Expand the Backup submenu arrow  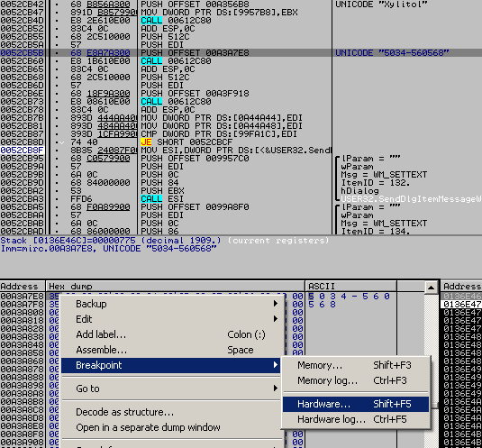click(276, 304)
